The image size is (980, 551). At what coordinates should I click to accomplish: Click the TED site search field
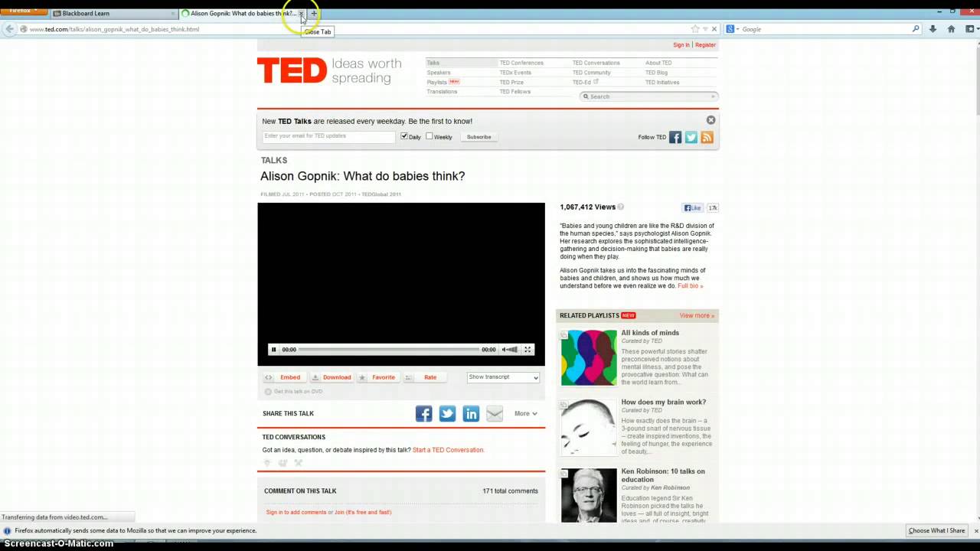(x=648, y=96)
